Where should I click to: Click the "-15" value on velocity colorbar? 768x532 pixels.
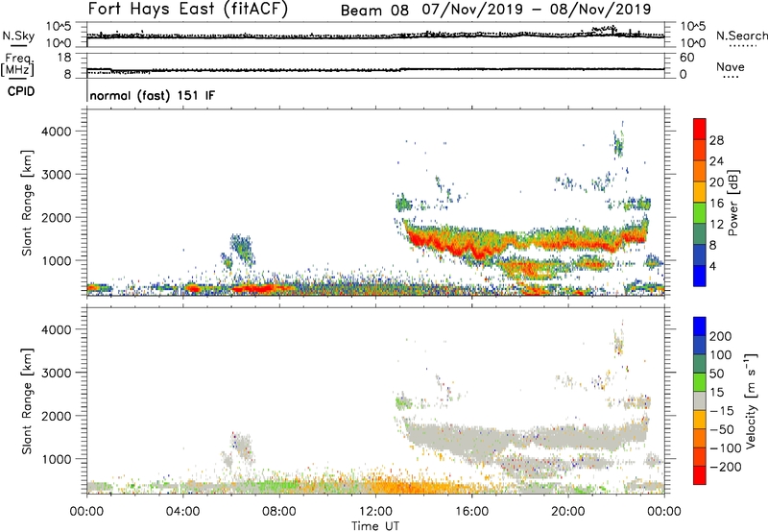point(722,411)
